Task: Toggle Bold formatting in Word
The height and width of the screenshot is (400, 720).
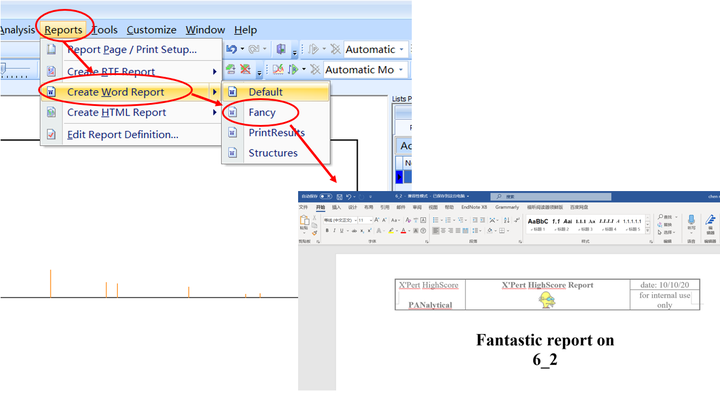Action: pyautogui.click(x=327, y=231)
